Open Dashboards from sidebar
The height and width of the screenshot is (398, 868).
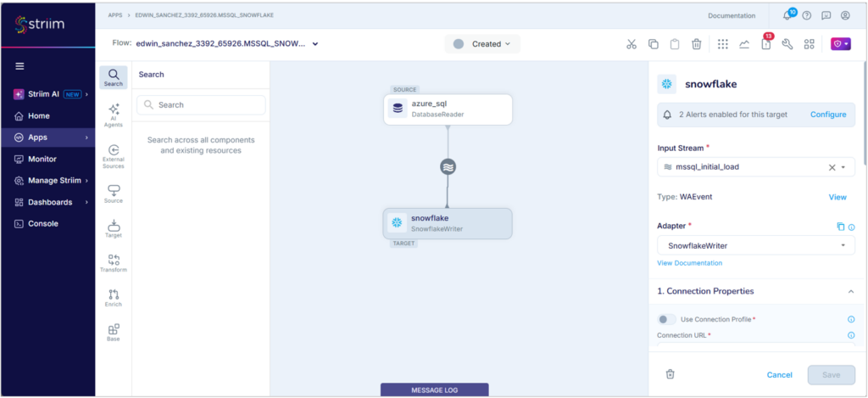[x=47, y=202]
